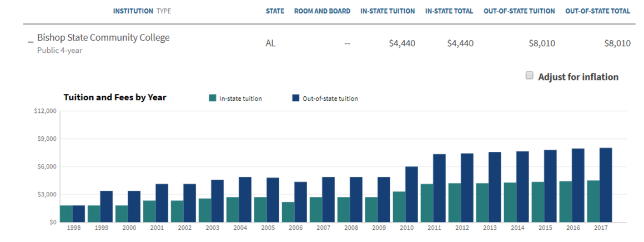
Task: Select the 2004 out-of-state tuition bar
Action: [x=245, y=199]
